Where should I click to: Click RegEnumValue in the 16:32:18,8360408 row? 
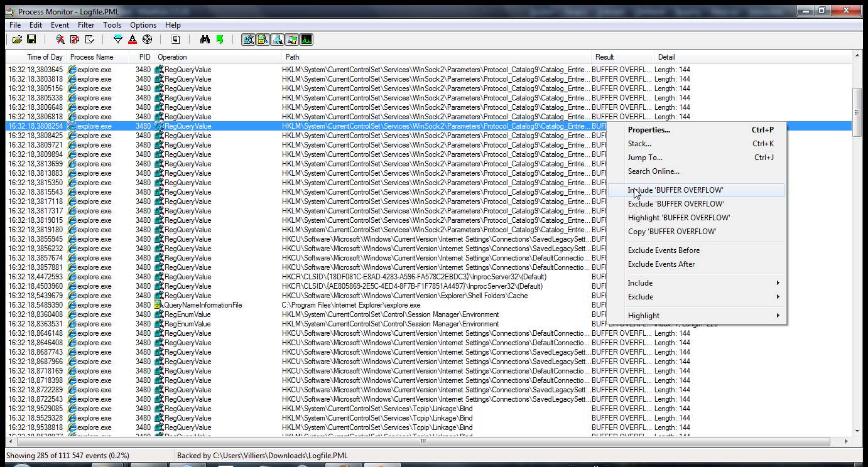[188, 314]
